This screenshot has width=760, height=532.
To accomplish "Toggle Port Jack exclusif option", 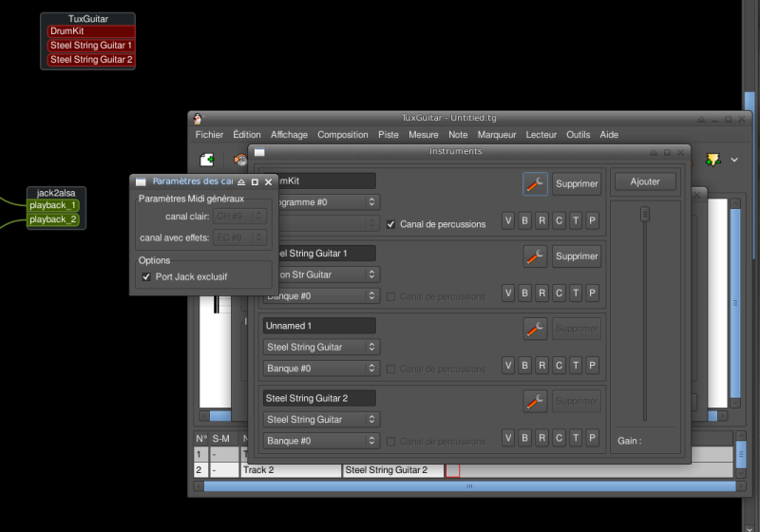I will (146, 276).
